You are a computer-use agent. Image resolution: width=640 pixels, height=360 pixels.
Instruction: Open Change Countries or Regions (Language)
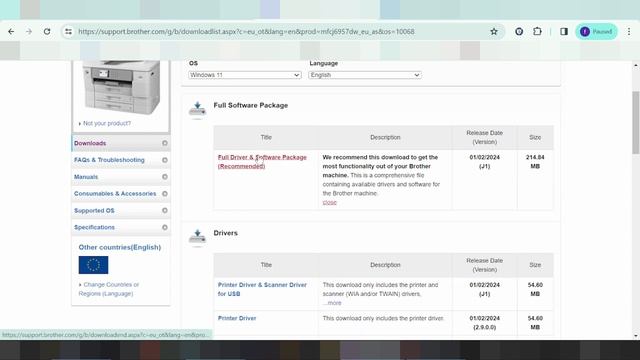point(109,289)
